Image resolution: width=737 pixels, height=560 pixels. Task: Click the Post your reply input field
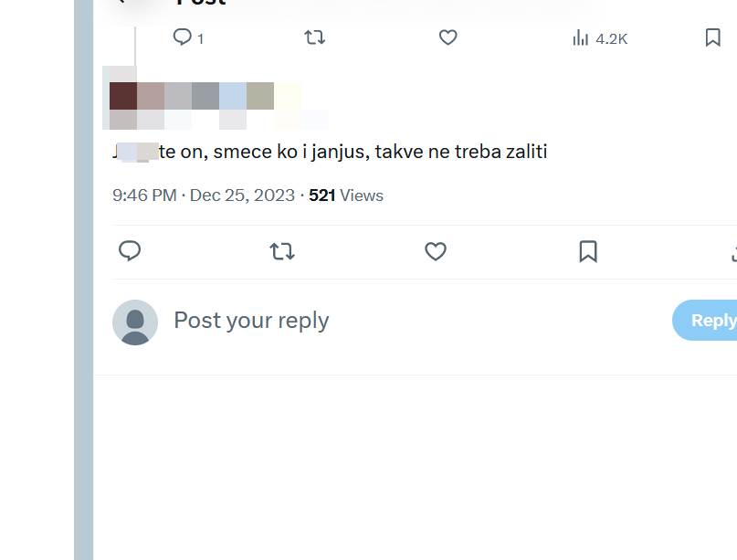coord(251,320)
